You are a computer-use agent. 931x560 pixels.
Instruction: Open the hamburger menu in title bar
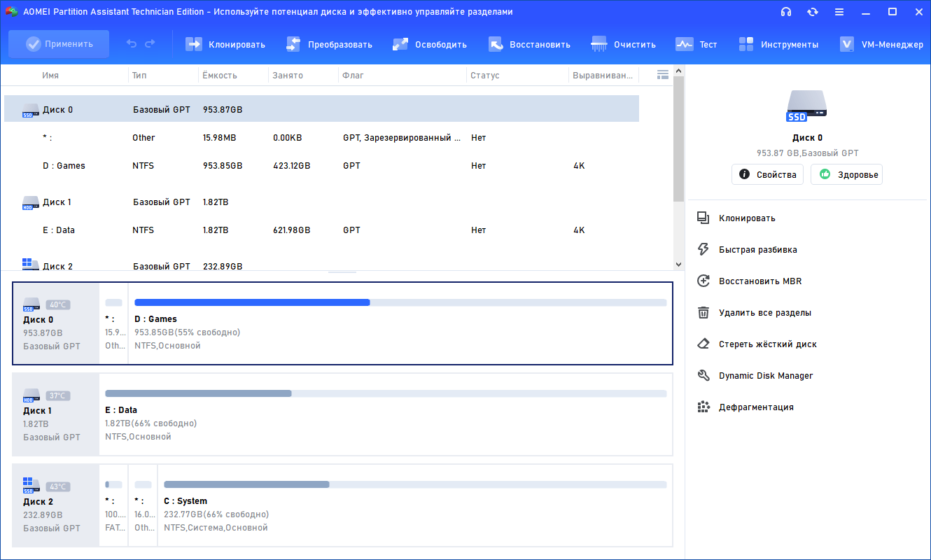pos(839,12)
